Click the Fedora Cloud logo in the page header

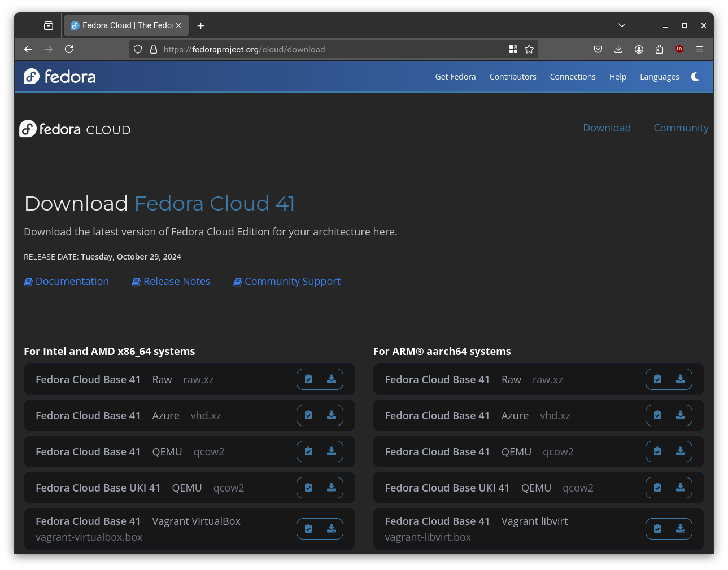[x=74, y=129]
